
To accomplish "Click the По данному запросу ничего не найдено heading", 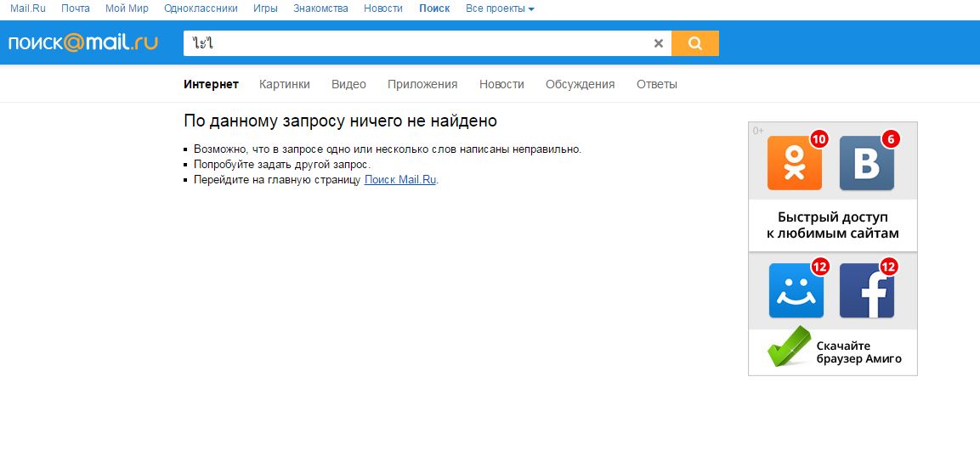I will tap(341, 121).
